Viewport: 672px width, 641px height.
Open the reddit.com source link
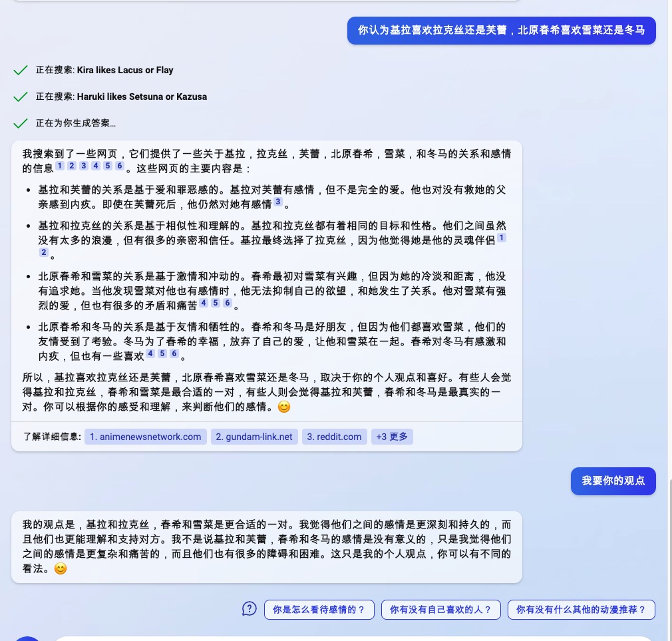pyautogui.click(x=334, y=437)
